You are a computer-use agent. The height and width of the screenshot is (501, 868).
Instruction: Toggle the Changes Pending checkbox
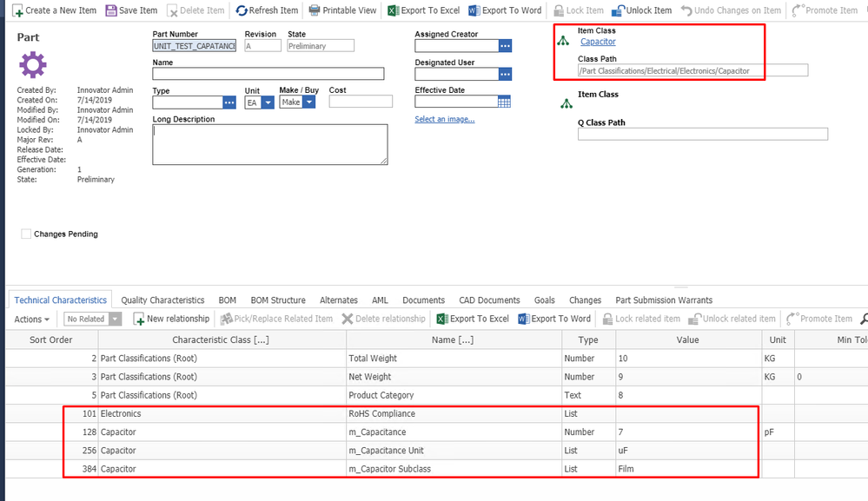coord(26,234)
